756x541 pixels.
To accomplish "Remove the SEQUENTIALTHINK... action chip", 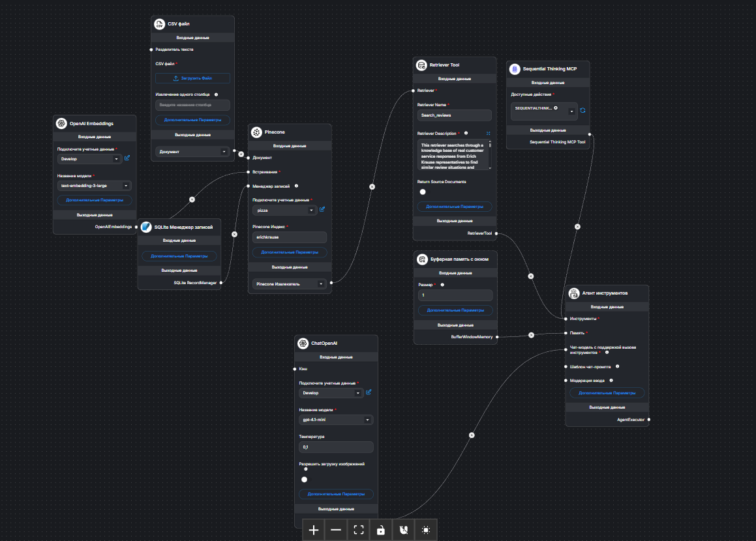I will tap(555, 108).
